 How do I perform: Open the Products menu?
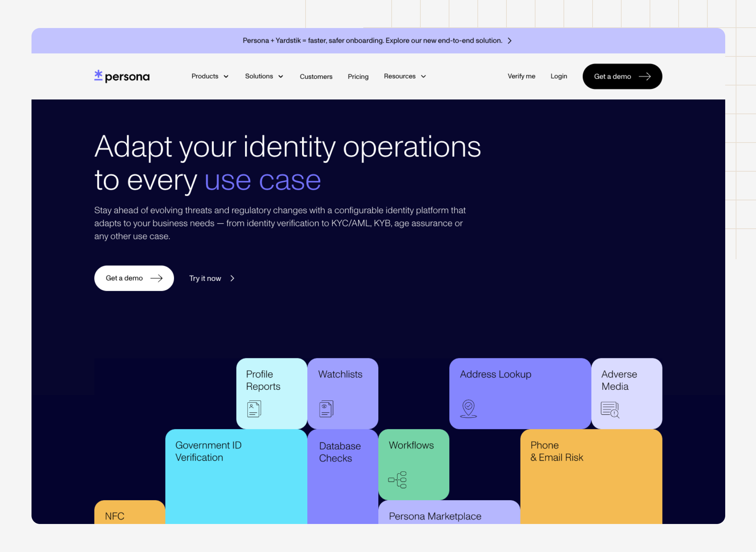point(210,76)
